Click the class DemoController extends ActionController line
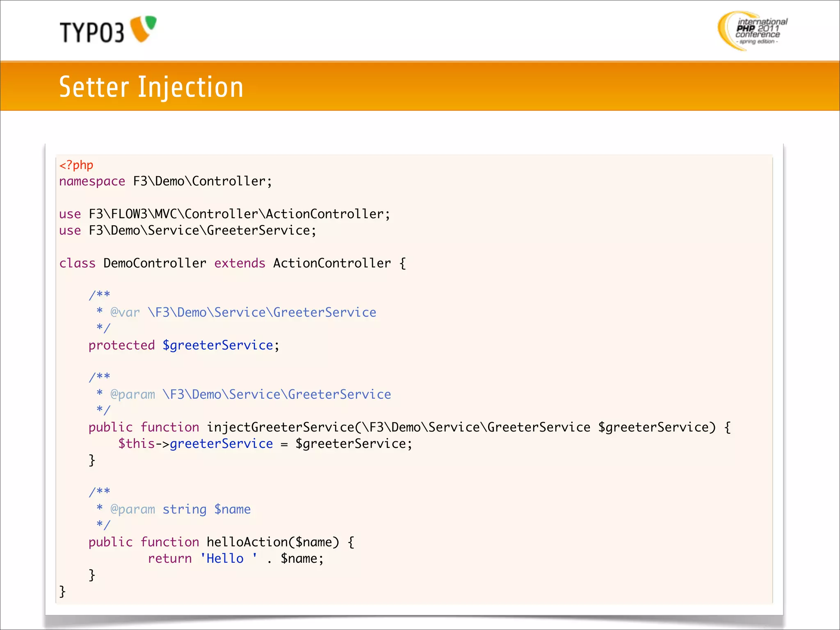Image resolution: width=840 pixels, height=630 pixels. click(x=233, y=263)
